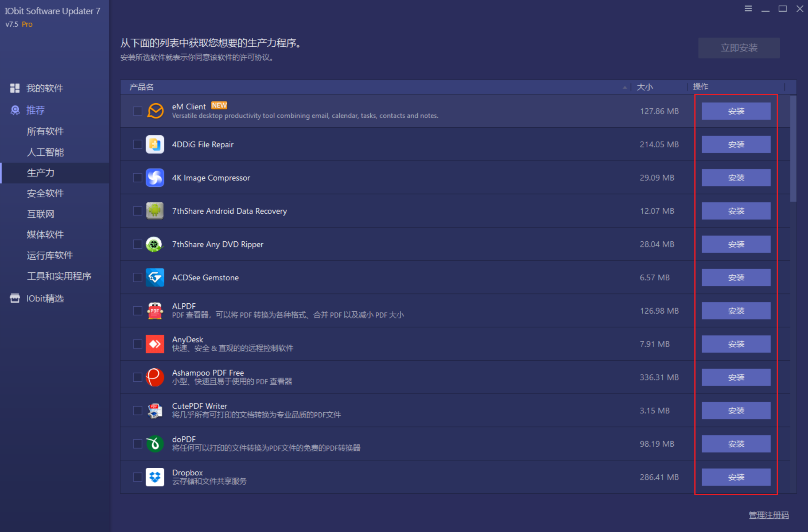Click the eM Client app icon

click(155, 111)
